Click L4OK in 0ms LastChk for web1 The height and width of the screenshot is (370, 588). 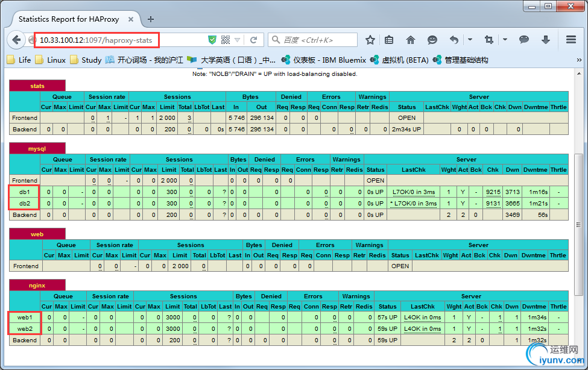pos(422,317)
